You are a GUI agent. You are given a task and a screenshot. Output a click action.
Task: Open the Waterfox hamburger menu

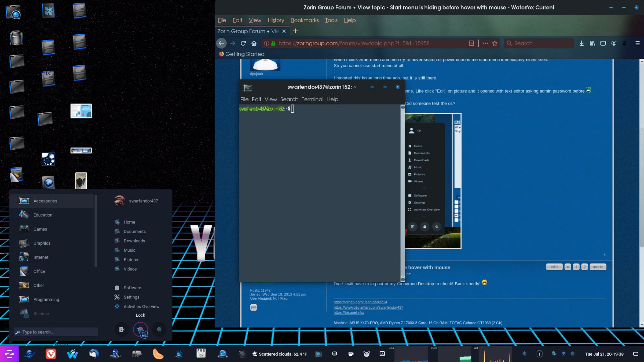pos(638,43)
